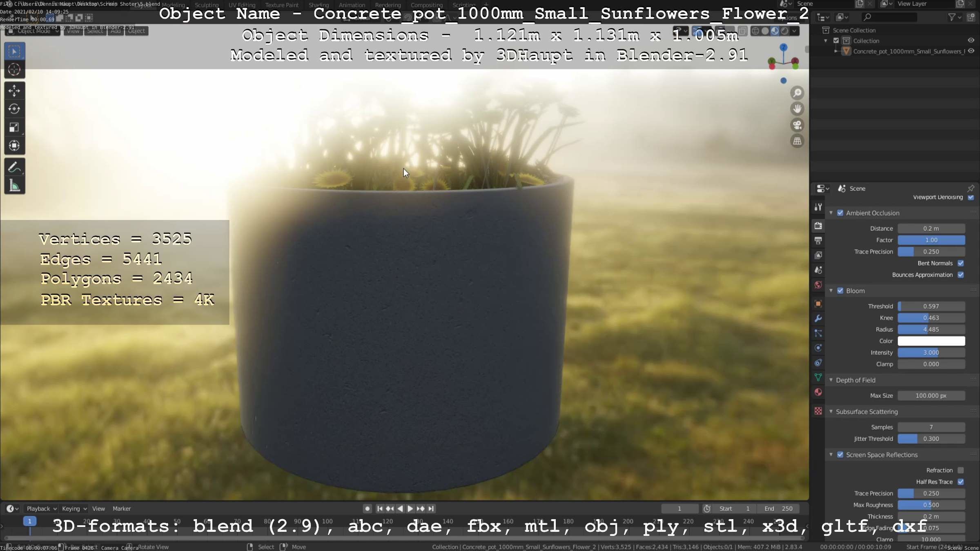Disable Viewport Denoising checkbox
The image size is (980, 551).
pos(971,198)
